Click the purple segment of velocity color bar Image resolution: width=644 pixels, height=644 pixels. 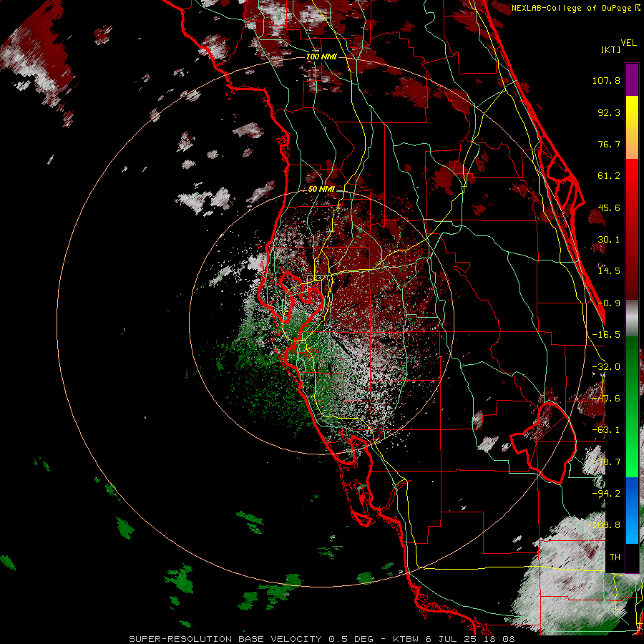pos(632,79)
